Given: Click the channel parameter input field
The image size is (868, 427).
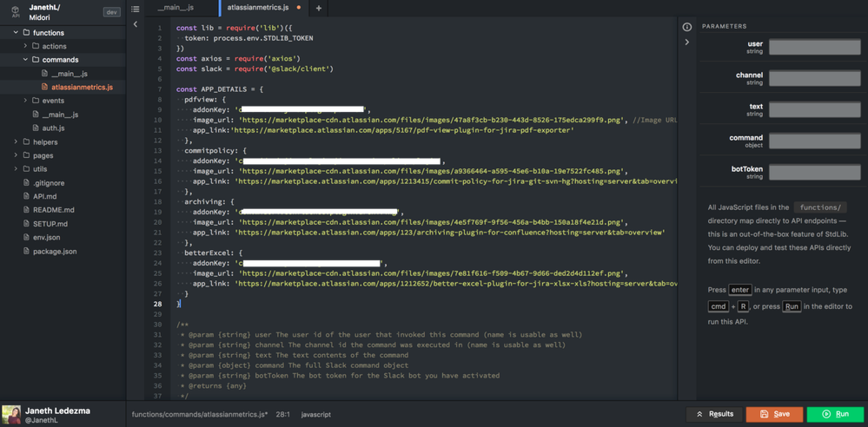Looking at the screenshot, I should tap(815, 78).
